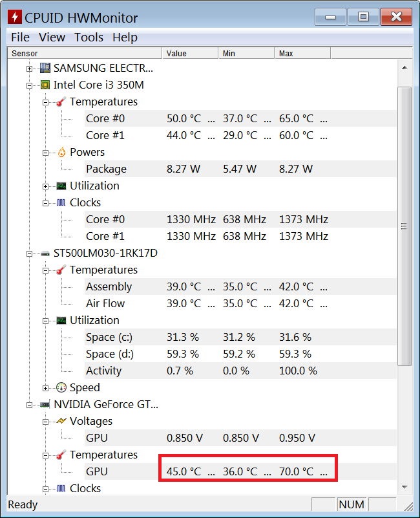Click the Ready status bar text
This screenshot has width=420, height=518.
click(x=23, y=505)
